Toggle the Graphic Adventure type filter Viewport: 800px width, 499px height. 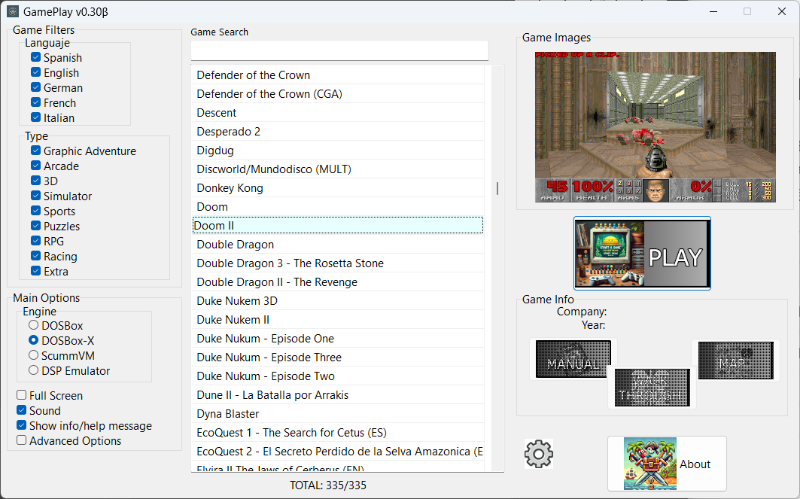tap(36, 151)
